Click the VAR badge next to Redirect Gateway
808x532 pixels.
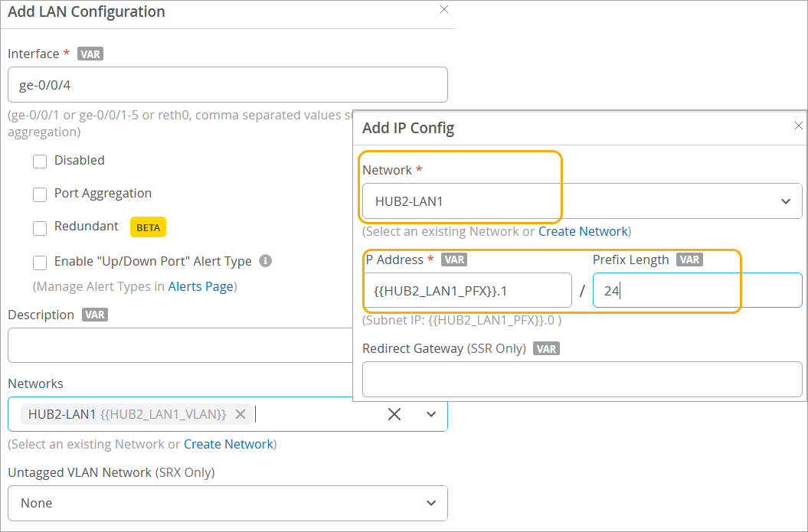pos(547,349)
